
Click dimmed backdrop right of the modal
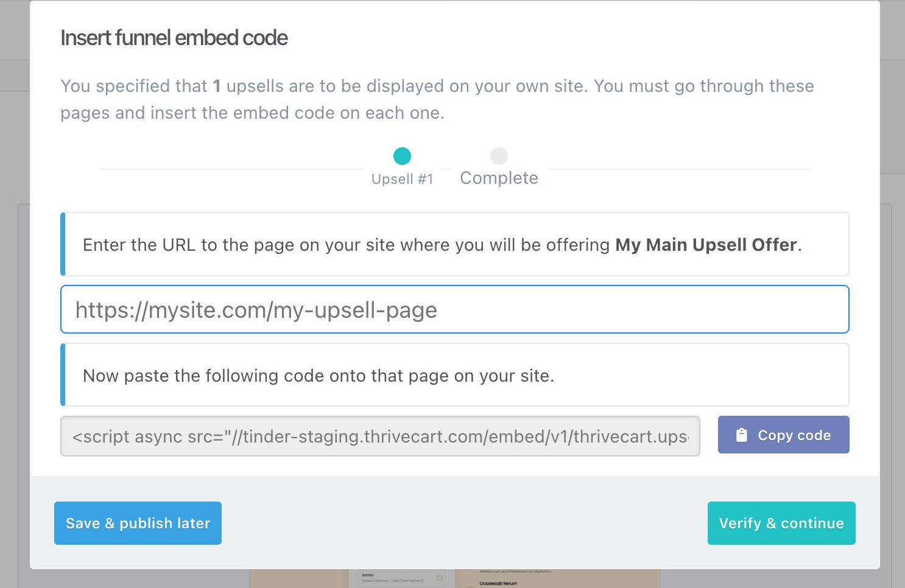(x=892, y=304)
